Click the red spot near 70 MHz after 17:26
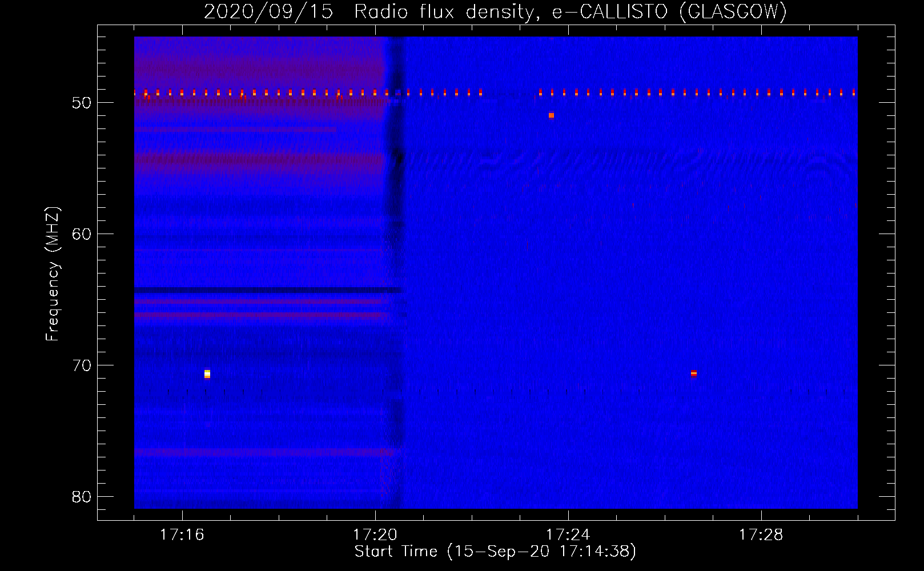This screenshot has width=924, height=571. (693, 373)
